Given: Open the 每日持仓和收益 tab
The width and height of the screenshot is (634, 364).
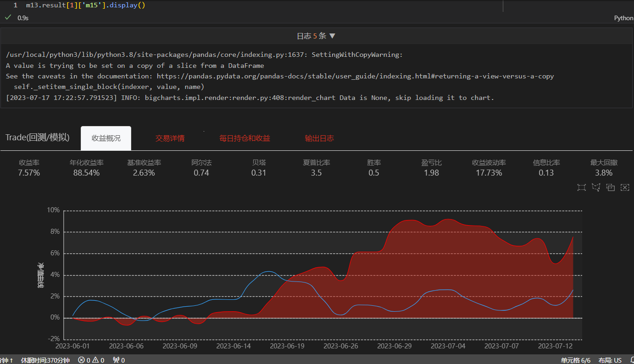Looking at the screenshot, I should coord(245,138).
